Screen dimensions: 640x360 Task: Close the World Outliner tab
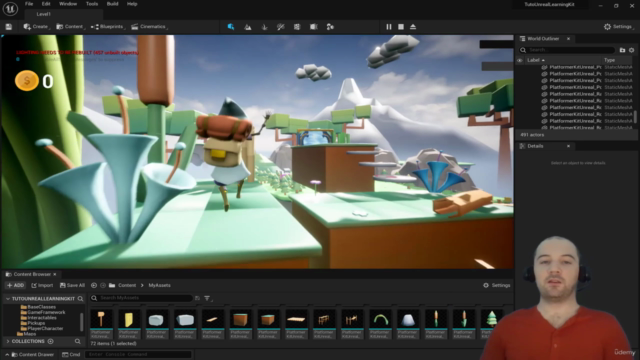[x=568, y=39]
